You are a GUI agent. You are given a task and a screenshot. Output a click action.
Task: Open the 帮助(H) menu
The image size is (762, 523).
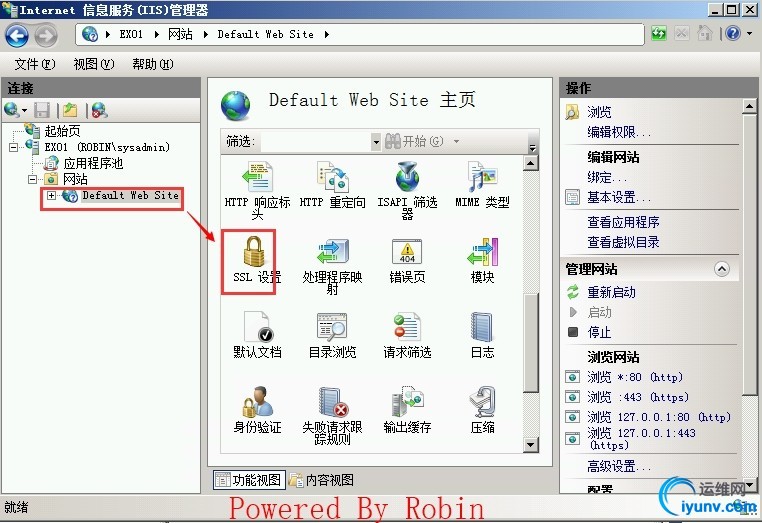pos(153,64)
